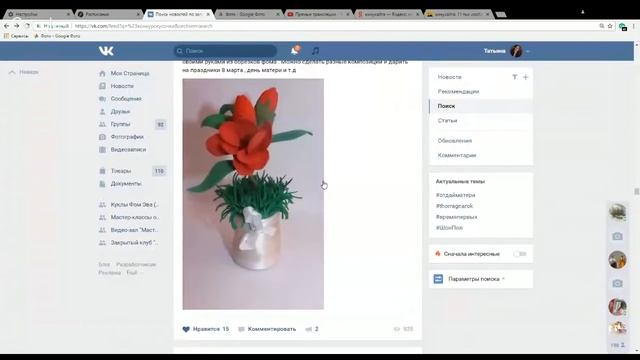Click the browser forward arrow
The width and height of the screenshot is (640, 360).
tap(17, 26)
